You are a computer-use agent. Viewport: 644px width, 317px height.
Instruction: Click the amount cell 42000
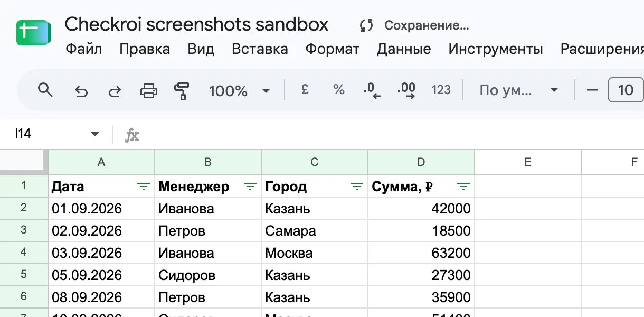tap(421, 209)
